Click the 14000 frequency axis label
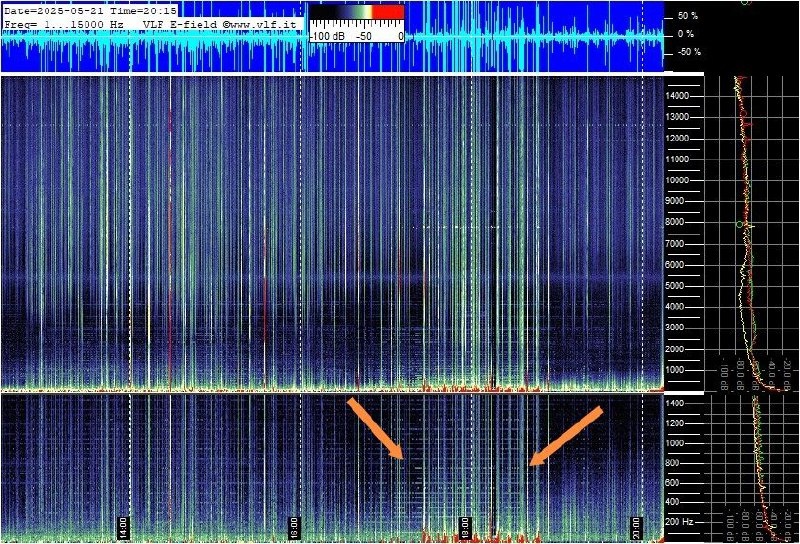The width and height of the screenshot is (800, 544). point(677,96)
